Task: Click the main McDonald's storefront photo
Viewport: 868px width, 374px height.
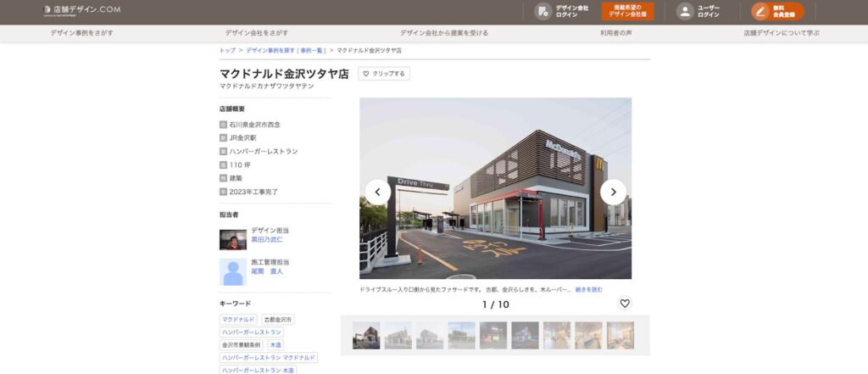Action: pyautogui.click(x=495, y=188)
